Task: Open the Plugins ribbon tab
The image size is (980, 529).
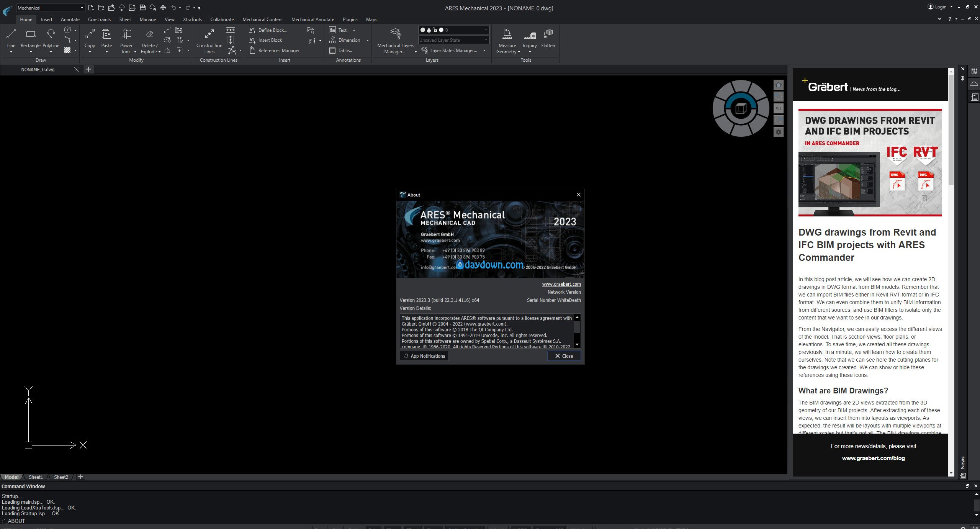Action: pos(350,19)
